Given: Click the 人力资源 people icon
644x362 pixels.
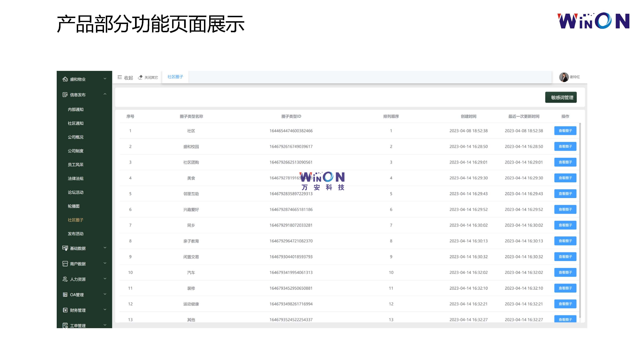Looking at the screenshot, I should (65, 279).
